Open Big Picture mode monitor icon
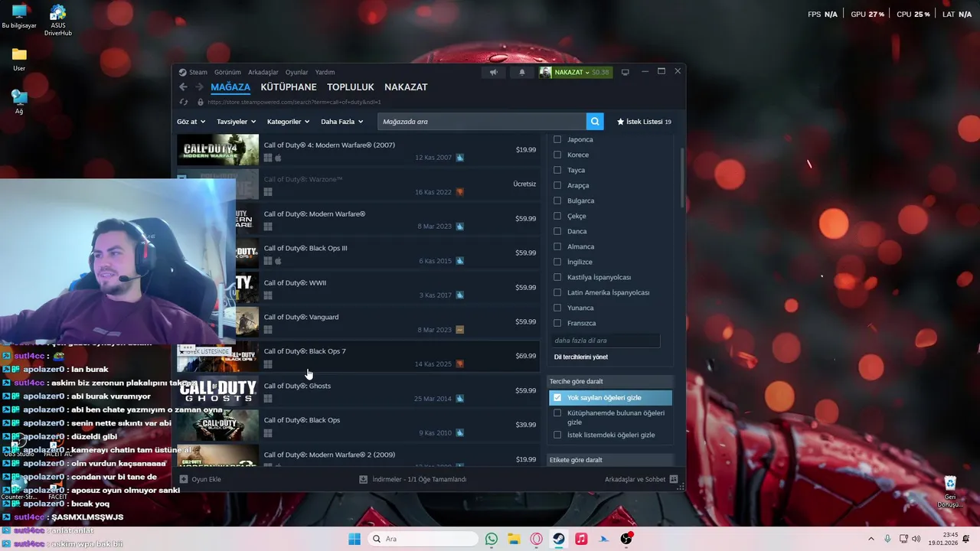 click(625, 72)
